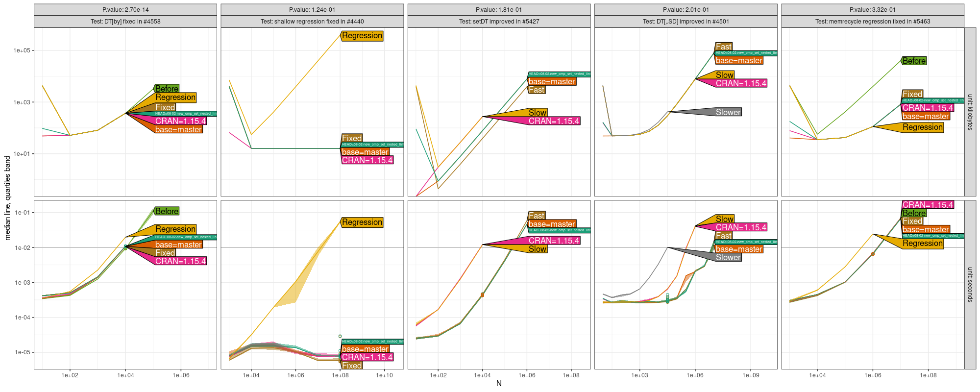Click 'Regression' label in shallow kilobytes plot
The height and width of the screenshot is (392, 980).
[x=362, y=36]
